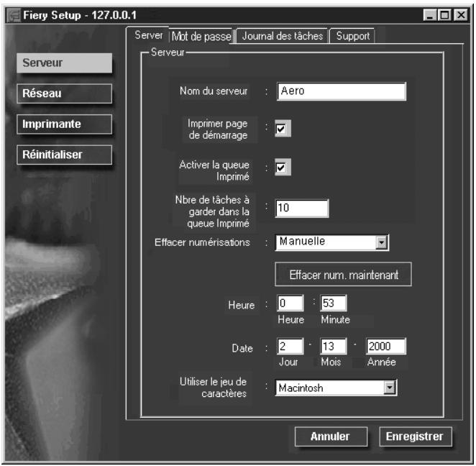Click the Effacer num. maintenant button

343,275
